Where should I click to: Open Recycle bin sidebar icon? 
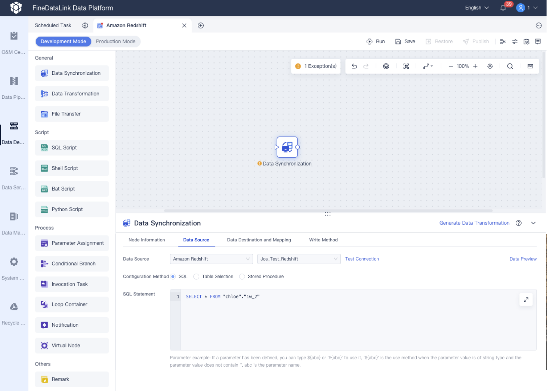click(14, 307)
